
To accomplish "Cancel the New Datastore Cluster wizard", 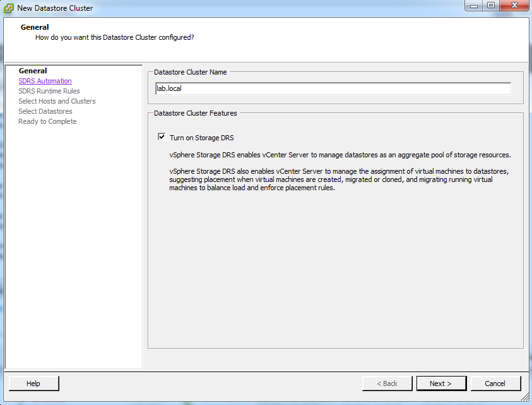I will [x=495, y=384].
